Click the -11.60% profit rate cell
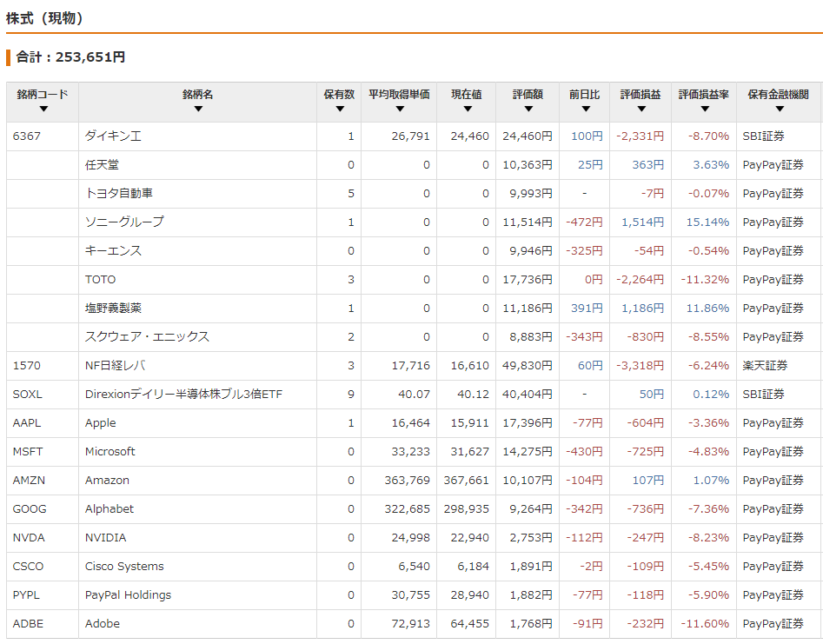This screenshot has width=823, height=644. (x=705, y=623)
